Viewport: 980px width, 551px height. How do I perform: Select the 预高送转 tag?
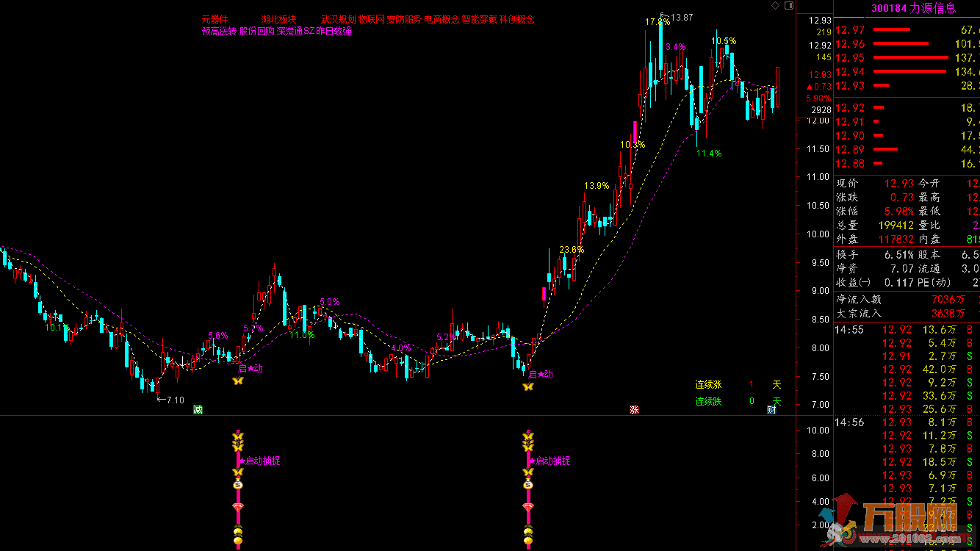(220, 32)
